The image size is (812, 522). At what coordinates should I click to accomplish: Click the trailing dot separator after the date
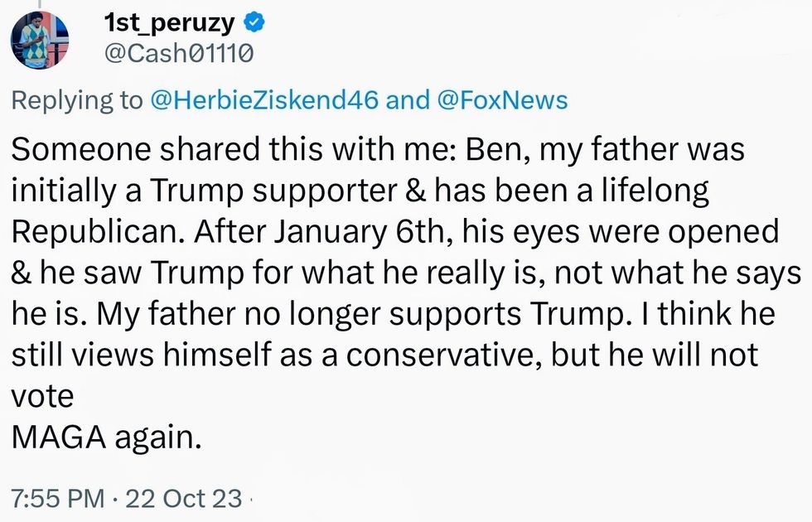(x=251, y=500)
